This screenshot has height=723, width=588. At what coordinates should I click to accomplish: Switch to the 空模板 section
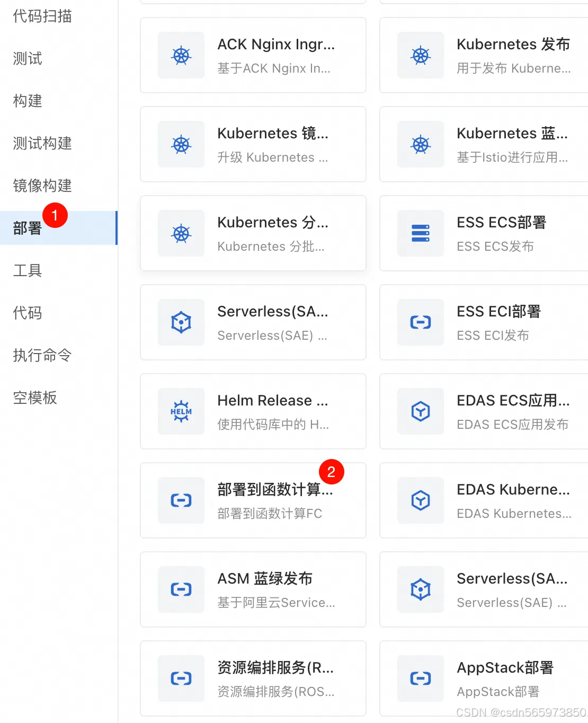coord(34,398)
